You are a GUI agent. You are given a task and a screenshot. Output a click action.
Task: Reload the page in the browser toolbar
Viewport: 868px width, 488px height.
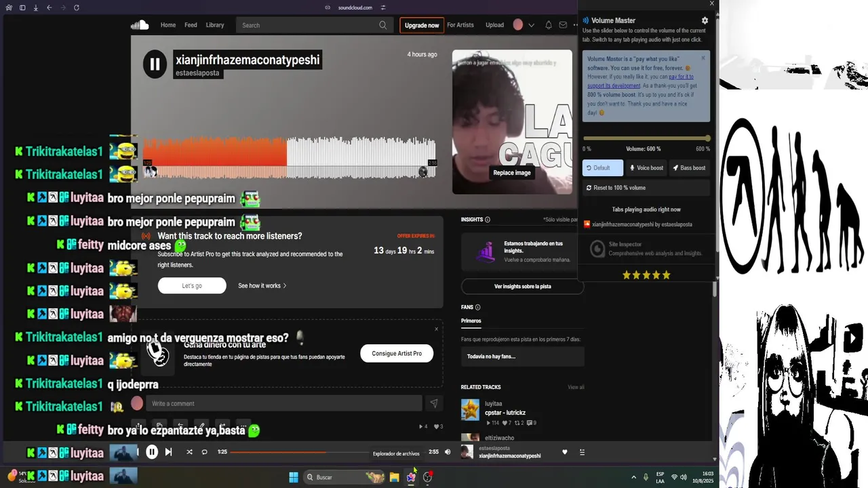[76, 7]
